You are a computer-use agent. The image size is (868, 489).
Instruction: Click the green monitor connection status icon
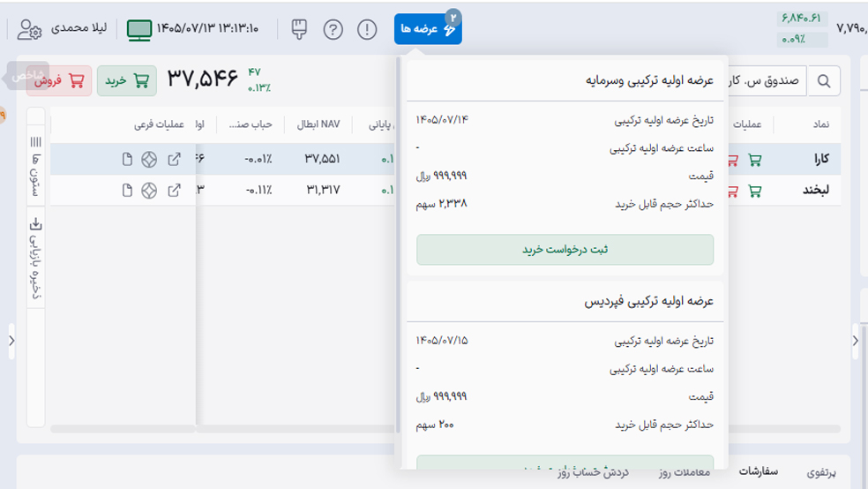point(139,30)
